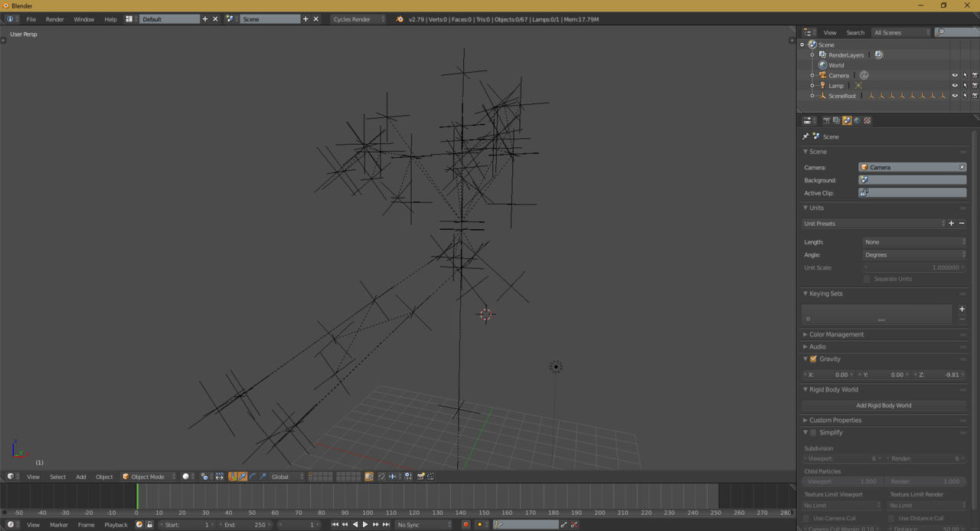Click the pin icon next to Scene
This screenshot has width=980, height=531.
805,136
